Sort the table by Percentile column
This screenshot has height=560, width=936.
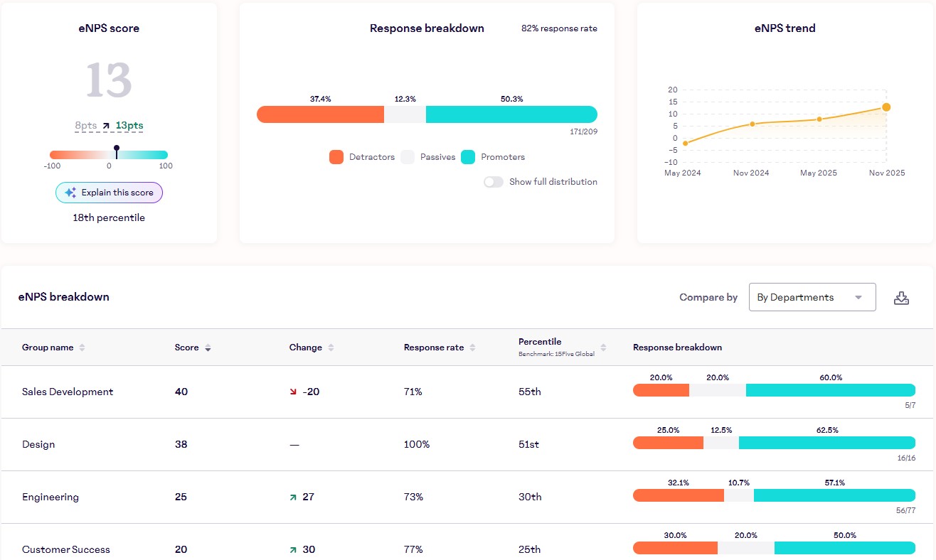603,347
